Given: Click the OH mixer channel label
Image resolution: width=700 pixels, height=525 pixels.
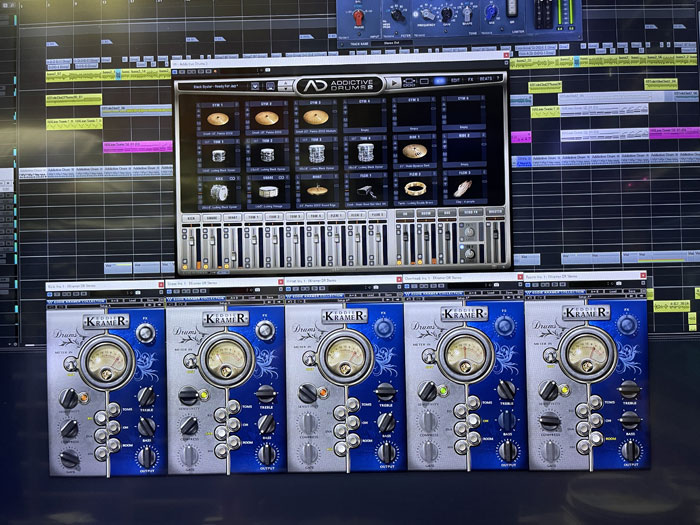Looking at the screenshot, I should pyautogui.click(x=405, y=214).
